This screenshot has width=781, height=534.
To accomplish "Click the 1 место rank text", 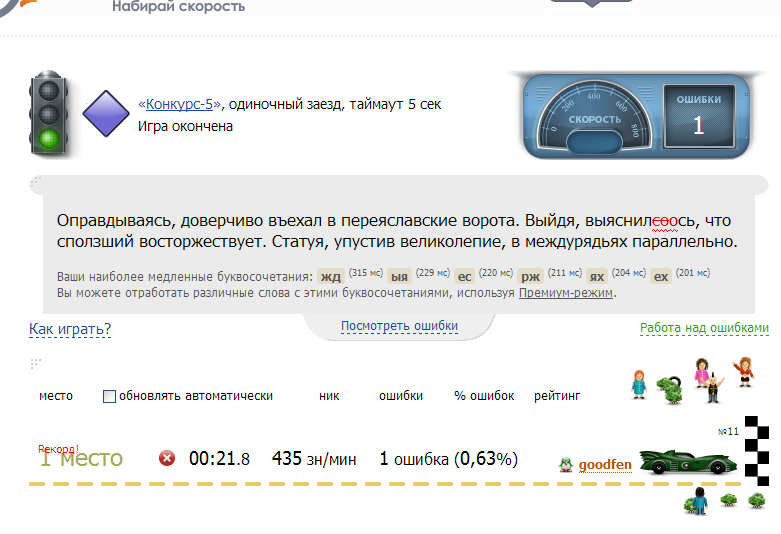I will [x=81, y=458].
